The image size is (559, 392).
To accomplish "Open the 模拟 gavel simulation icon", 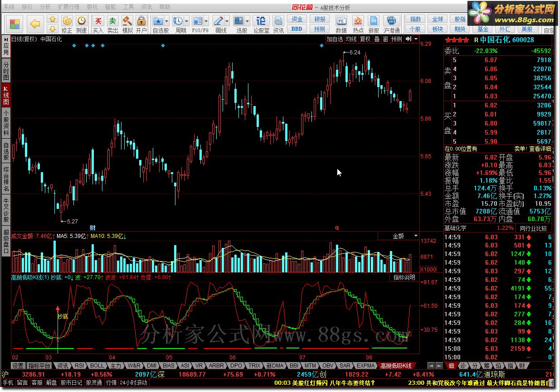I will [127, 21].
